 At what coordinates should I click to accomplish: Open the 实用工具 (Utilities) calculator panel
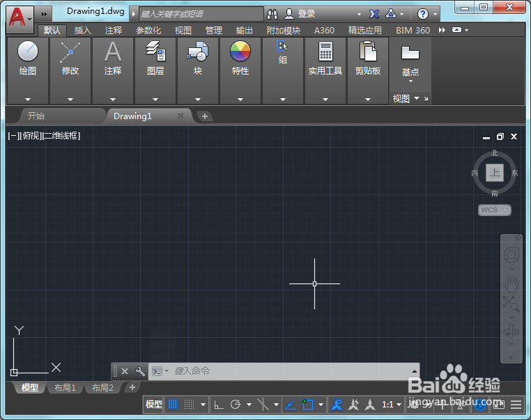coord(325,58)
